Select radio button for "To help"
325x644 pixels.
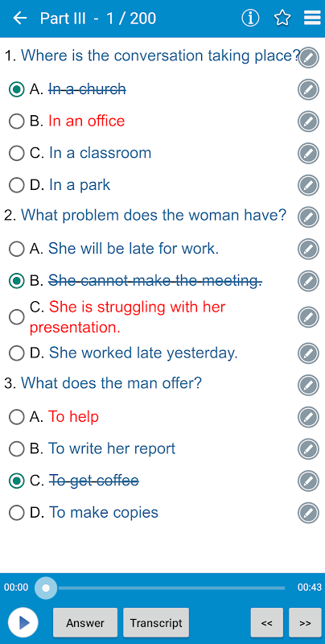pyautogui.click(x=16, y=417)
